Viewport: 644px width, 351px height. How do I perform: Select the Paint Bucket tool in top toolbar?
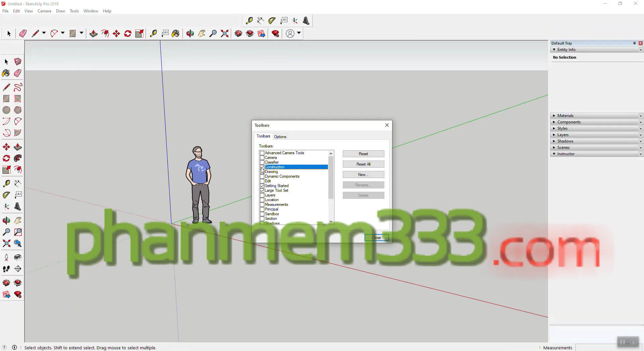[175, 34]
